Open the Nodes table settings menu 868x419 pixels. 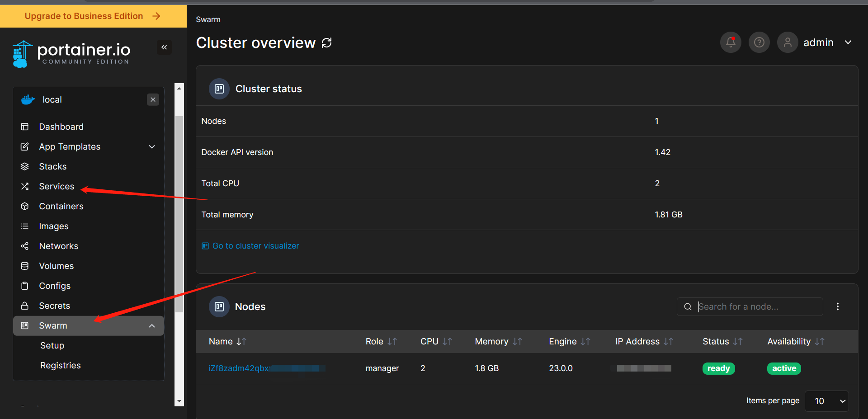[838, 306]
